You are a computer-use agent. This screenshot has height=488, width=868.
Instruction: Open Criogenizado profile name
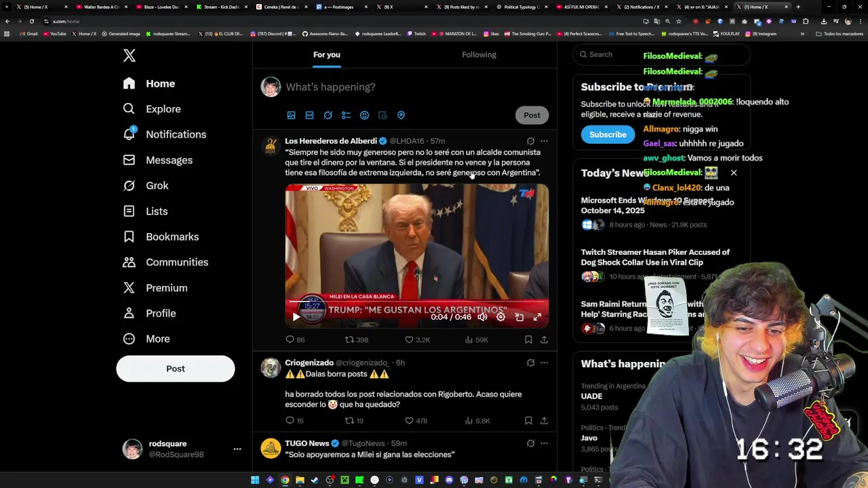pos(309,363)
